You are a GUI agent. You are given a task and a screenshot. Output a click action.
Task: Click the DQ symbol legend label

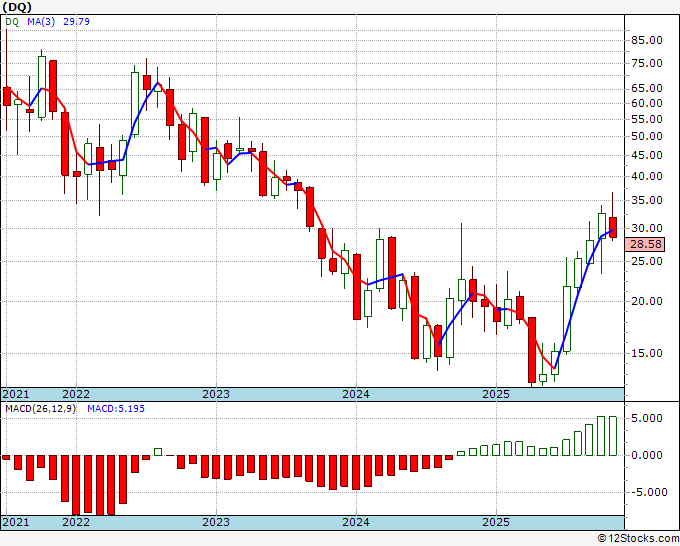point(12,22)
